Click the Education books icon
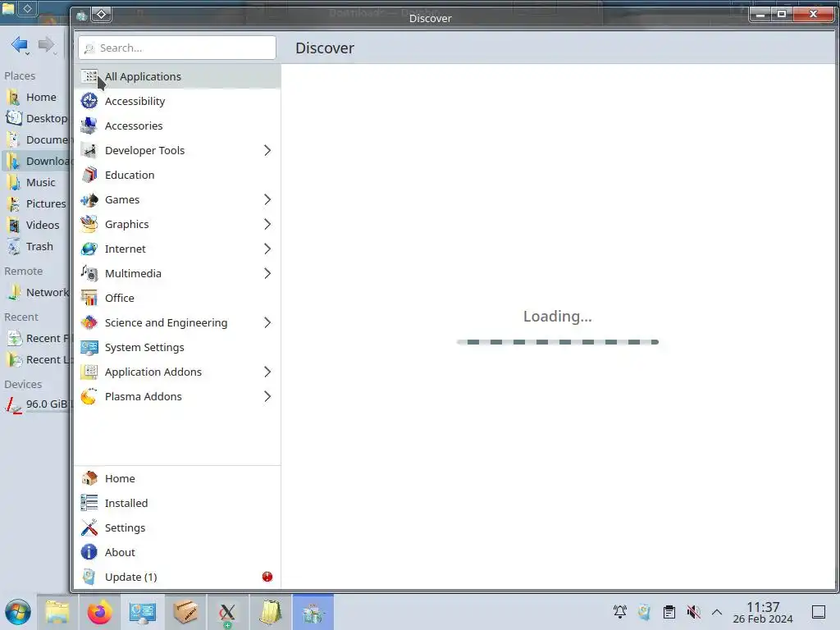This screenshot has height=630, width=840. [x=89, y=176]
